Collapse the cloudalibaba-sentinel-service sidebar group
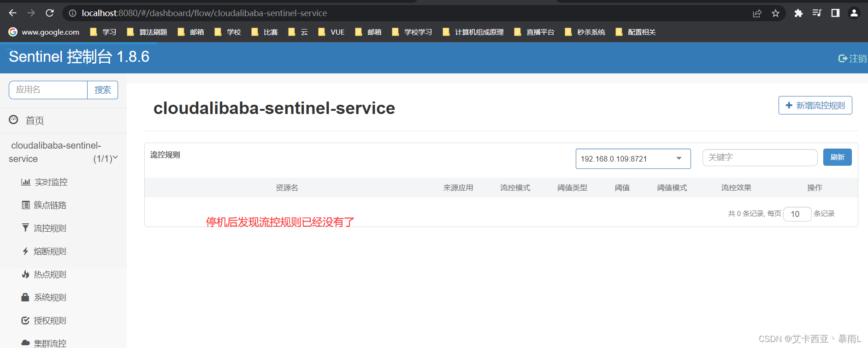The height and width of the screenshot is (348, 868). click(x=63, y=152)
